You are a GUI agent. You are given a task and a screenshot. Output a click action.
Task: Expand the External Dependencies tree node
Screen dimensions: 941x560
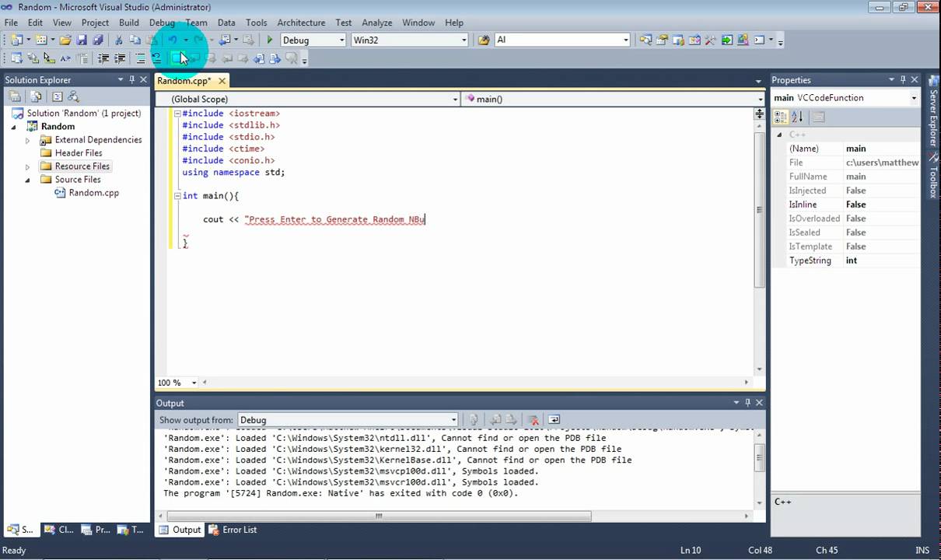(28, 140)
